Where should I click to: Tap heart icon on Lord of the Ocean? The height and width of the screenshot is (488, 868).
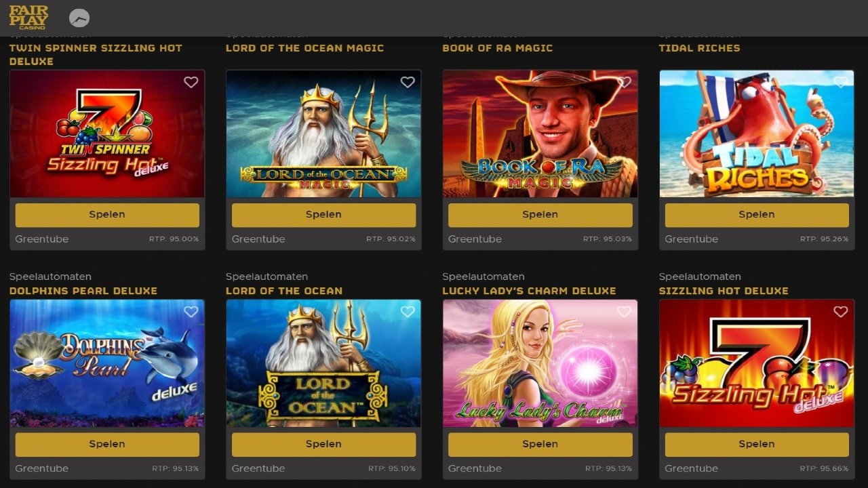point(408,312)
